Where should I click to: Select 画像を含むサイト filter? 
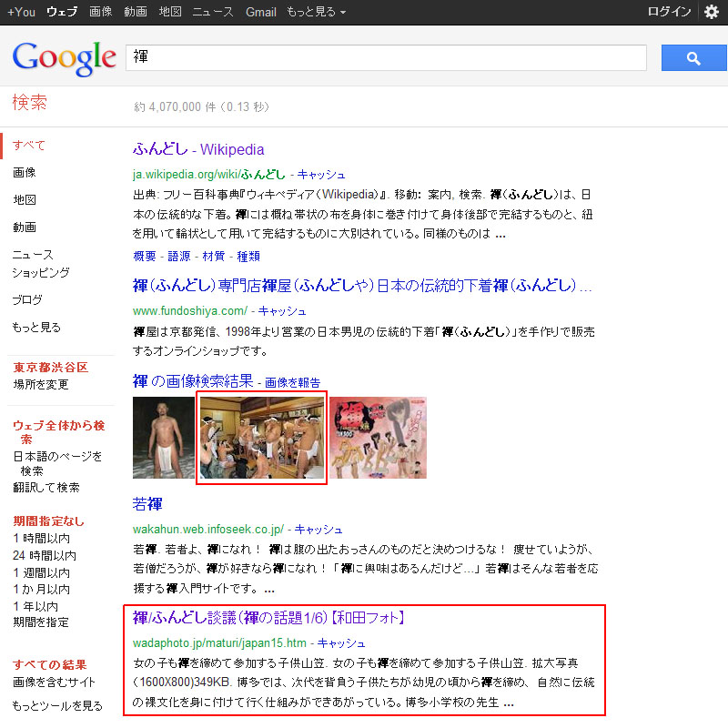point(54,682)
